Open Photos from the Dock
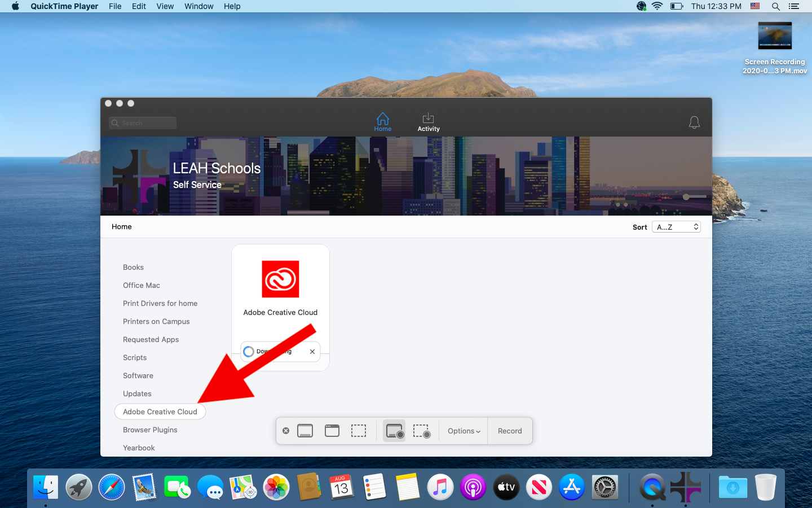This screenshot has width=812, height=508. (x=276, y=487)
